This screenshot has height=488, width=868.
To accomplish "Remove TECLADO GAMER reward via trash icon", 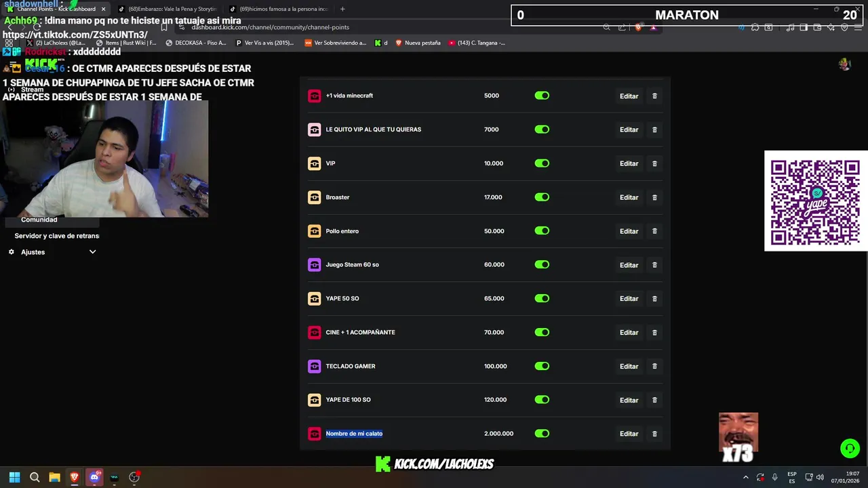I will click(x=654, y=366).
